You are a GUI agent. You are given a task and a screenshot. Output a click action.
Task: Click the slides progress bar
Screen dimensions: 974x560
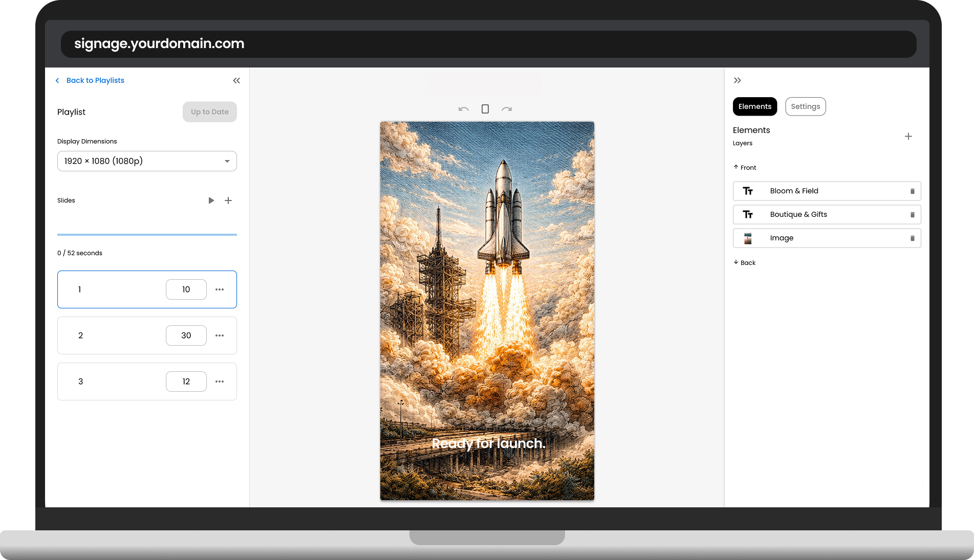point(147,235)
